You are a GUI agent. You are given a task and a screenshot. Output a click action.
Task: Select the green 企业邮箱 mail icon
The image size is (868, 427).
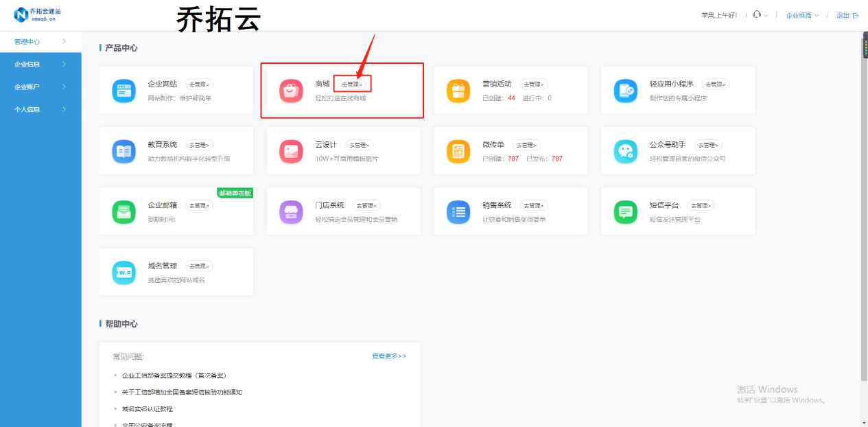click(124, 211)
